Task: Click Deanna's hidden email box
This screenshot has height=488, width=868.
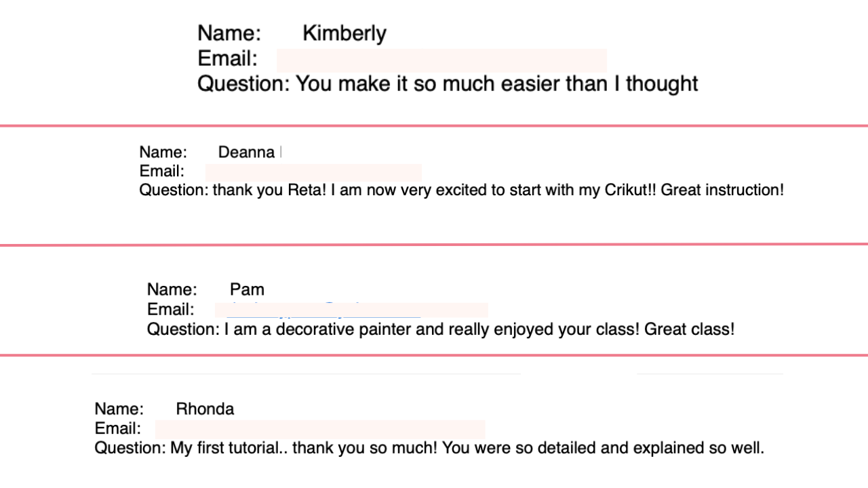Action: point(313,172)
